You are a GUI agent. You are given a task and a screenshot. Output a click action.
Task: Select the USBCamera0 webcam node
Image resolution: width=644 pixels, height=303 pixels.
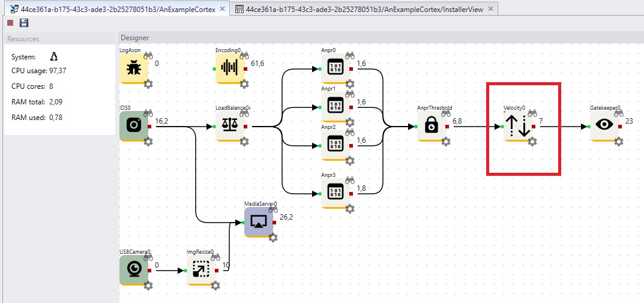coord(134,270)
